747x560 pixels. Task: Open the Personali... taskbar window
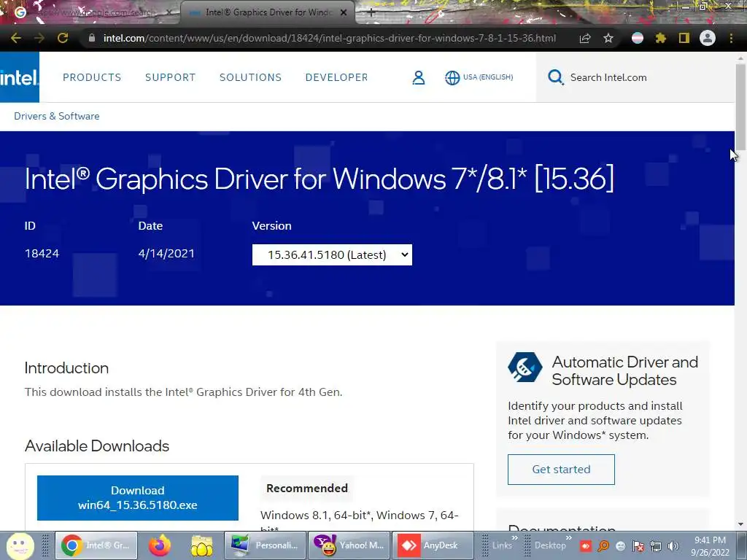coord(265,545)
